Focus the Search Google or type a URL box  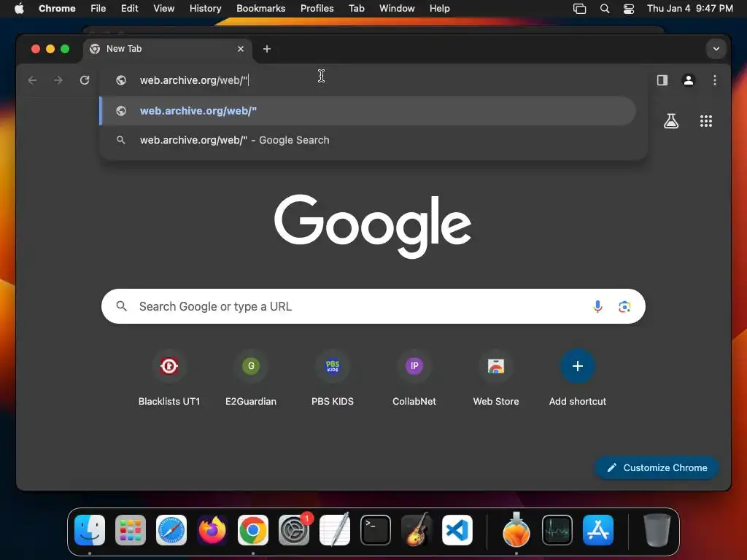[373, 306]
